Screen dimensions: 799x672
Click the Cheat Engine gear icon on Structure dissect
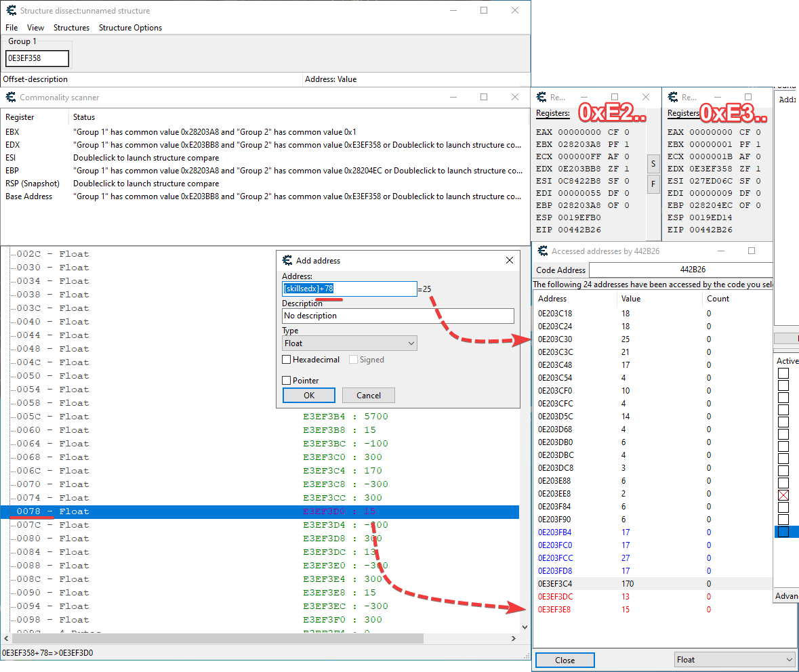(11, 10)
